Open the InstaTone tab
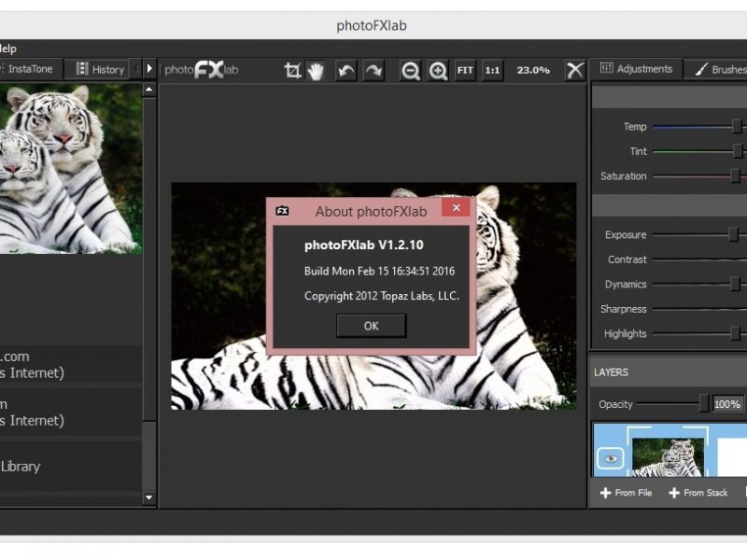Screen dimensions: 747x560 coord(30,69)
